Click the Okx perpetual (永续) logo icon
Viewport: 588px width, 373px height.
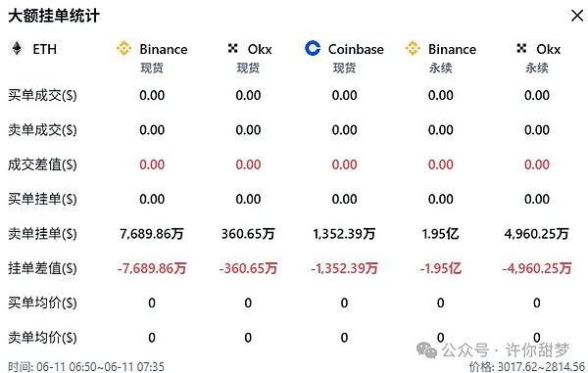click(521, 48)
